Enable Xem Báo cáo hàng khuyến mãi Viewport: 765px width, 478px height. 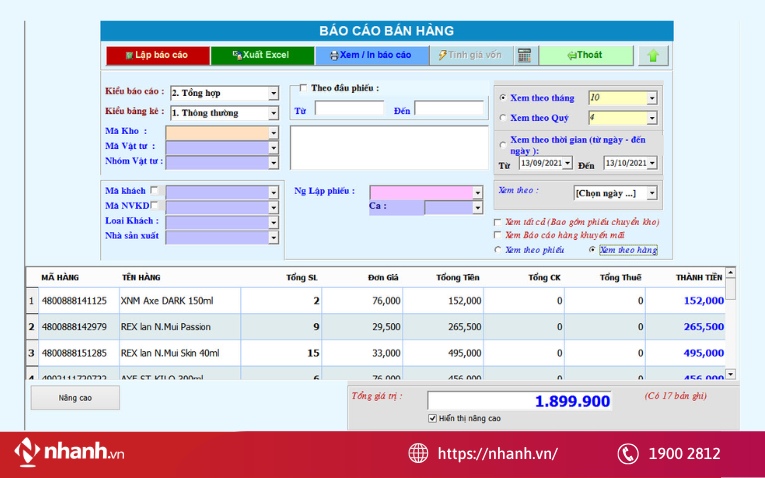[x=498, y=235]
